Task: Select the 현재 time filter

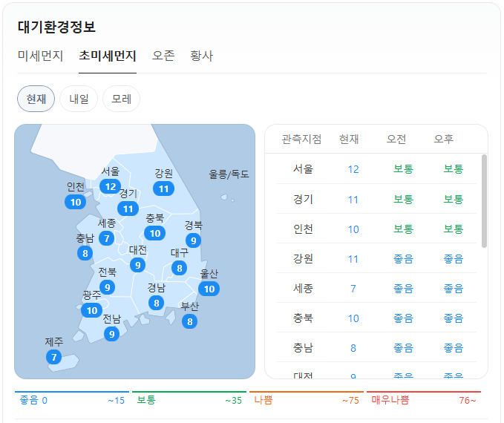Action: point(36,99)
